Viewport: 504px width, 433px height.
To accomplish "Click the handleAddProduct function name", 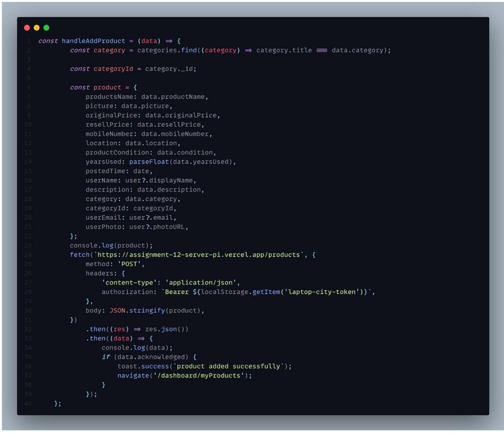I will point(93,41).
